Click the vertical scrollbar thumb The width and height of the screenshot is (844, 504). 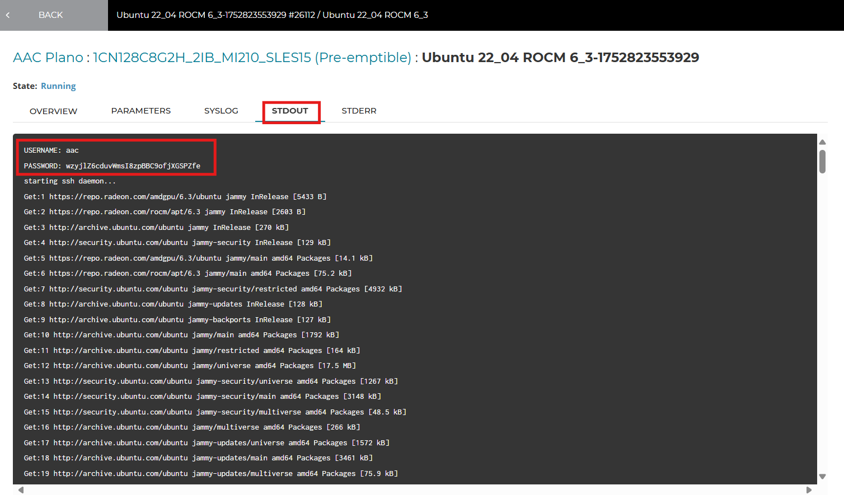tap(822, 162)
